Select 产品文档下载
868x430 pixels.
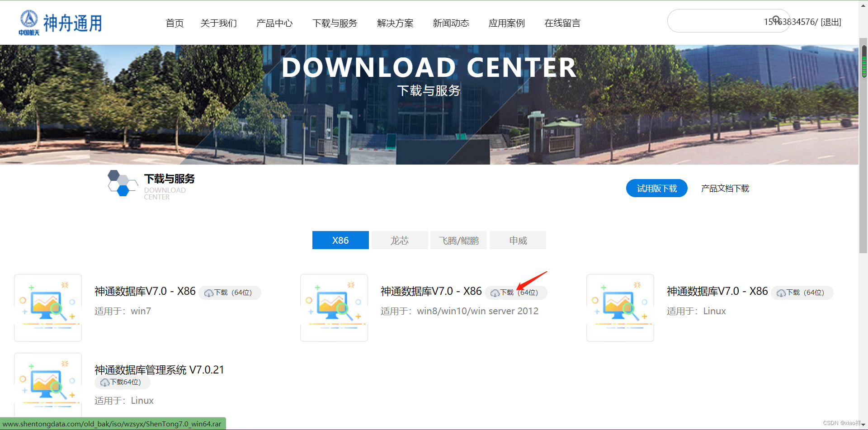click(725, 188)
